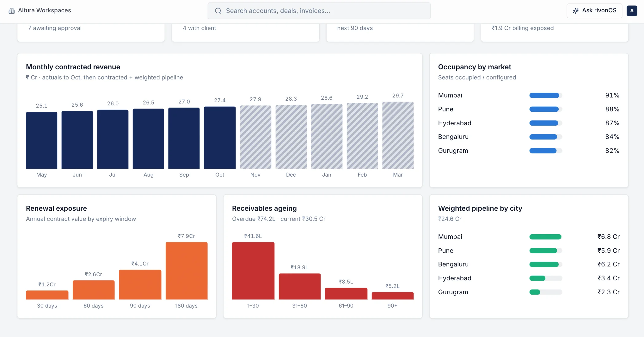Click the Gurugram occupancy progress bar

(x=546, y=151)
